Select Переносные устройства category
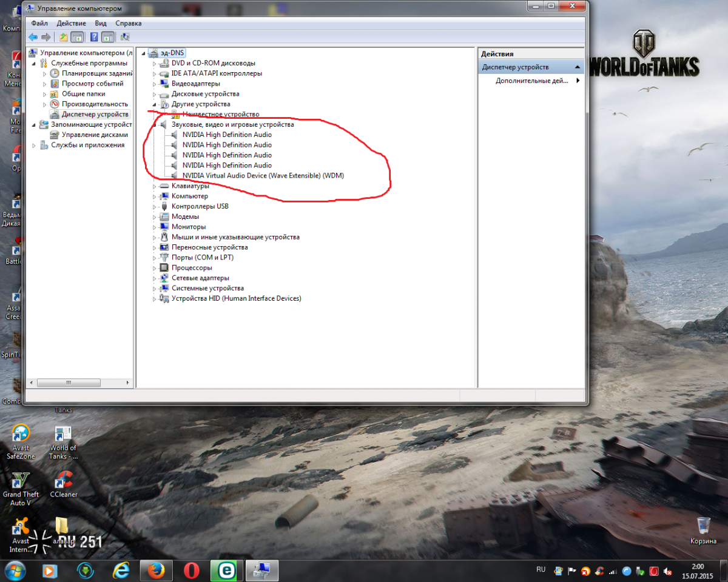The image size is (728, 582). pyautogui.click(x=209, y=247)
